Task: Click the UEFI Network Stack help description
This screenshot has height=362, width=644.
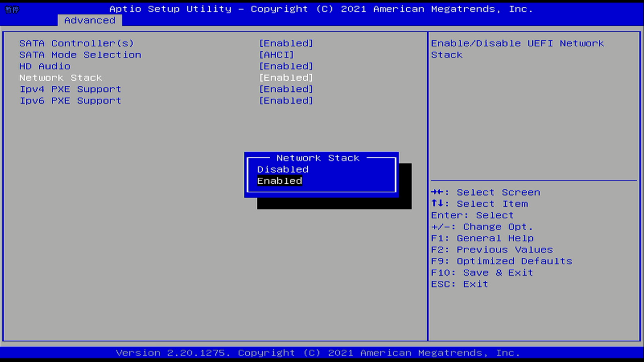Action: click(517, 49)
